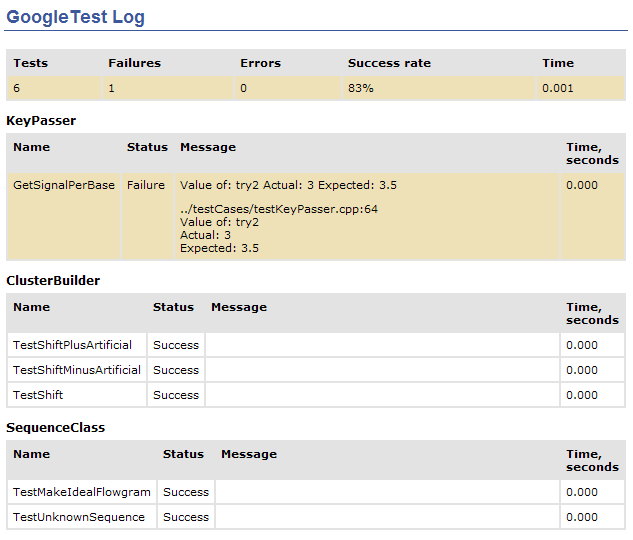Image resolution: width=633 pixels, height=540 pixels.
Task: Click the time value for TestUnknownSequence
Action: (x=582, y=517)
